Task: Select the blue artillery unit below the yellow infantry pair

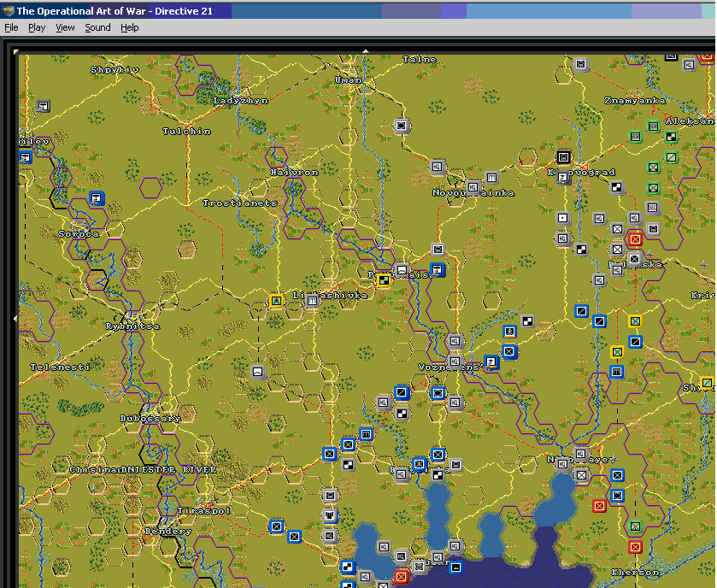Action: click(x=616, y=372)
